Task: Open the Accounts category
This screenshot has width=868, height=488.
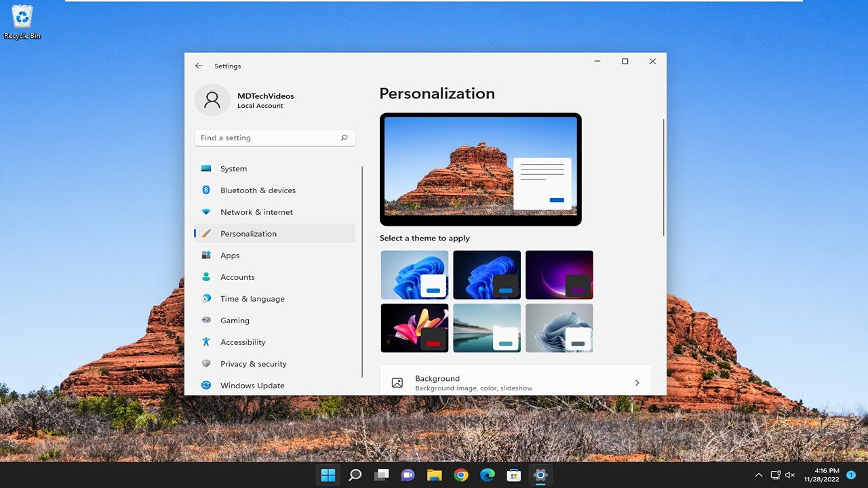Action: point(275,277)
